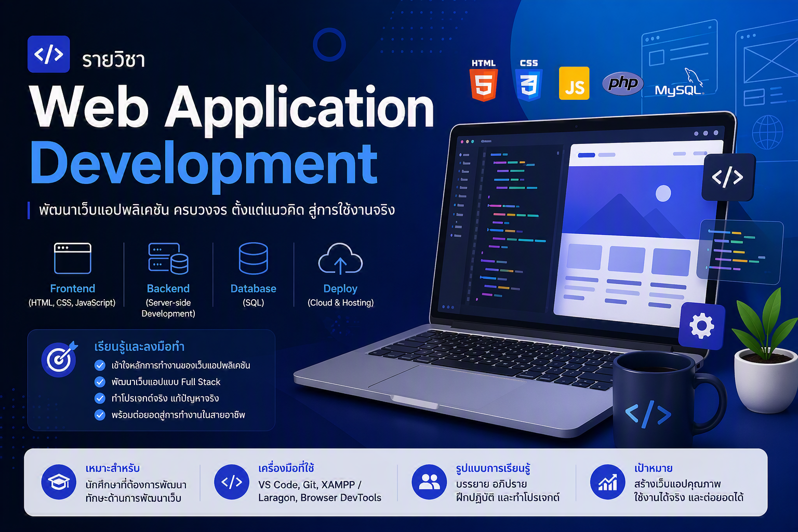Click the heading "เป้าหมาย"

point(654,469)
